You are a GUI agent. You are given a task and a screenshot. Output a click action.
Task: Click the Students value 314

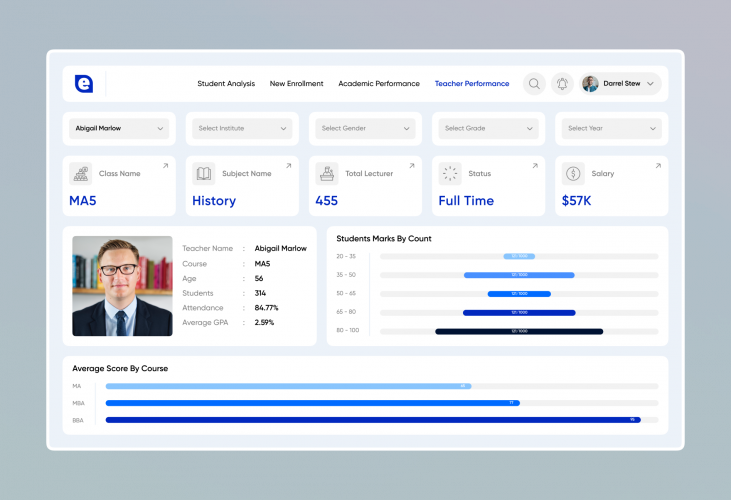coord(260,293)
